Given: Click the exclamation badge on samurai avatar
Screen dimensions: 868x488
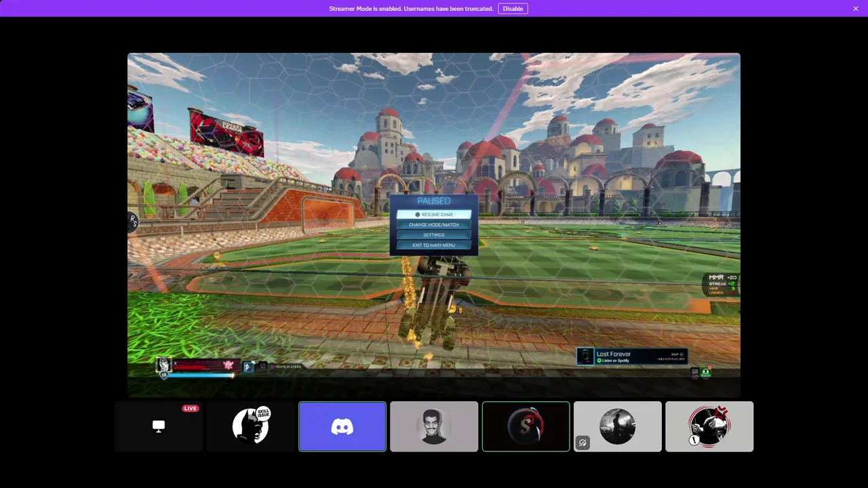Looking at the screenshot, I should [694, 440].
